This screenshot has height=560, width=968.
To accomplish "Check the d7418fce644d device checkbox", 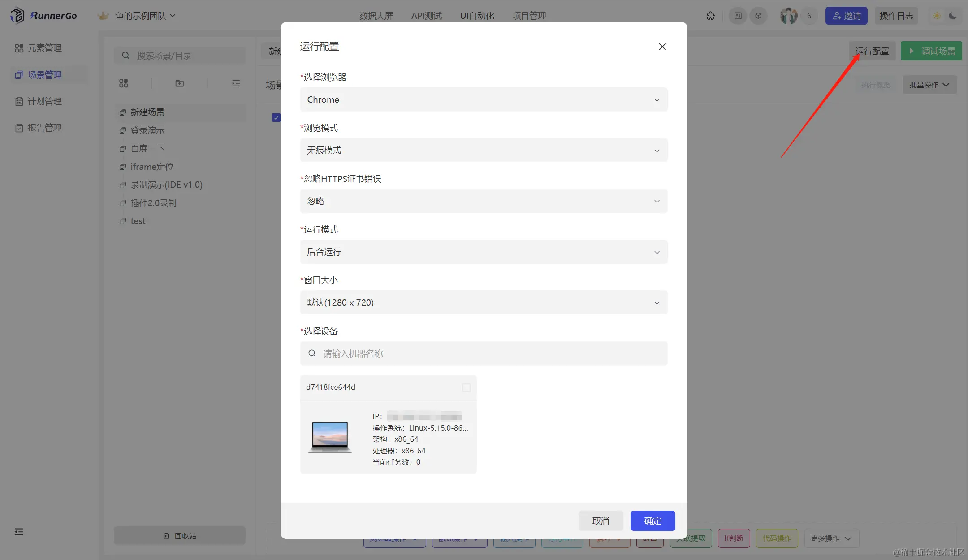I will [466, 388].
